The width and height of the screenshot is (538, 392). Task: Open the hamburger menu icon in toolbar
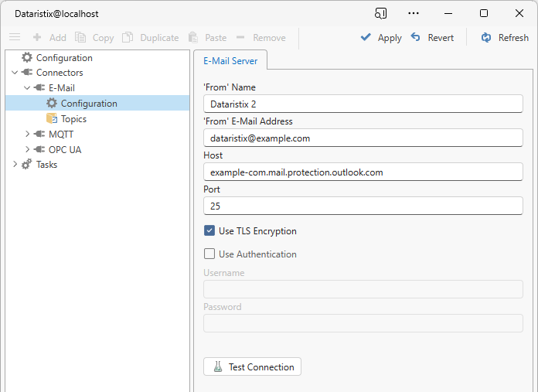(x=15, y=37)
